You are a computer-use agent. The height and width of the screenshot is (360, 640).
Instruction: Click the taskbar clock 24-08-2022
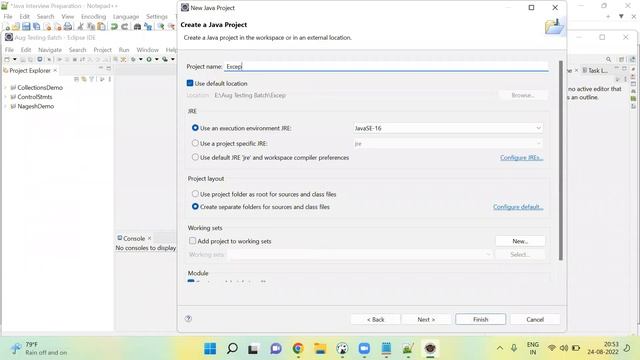point(603,348)
